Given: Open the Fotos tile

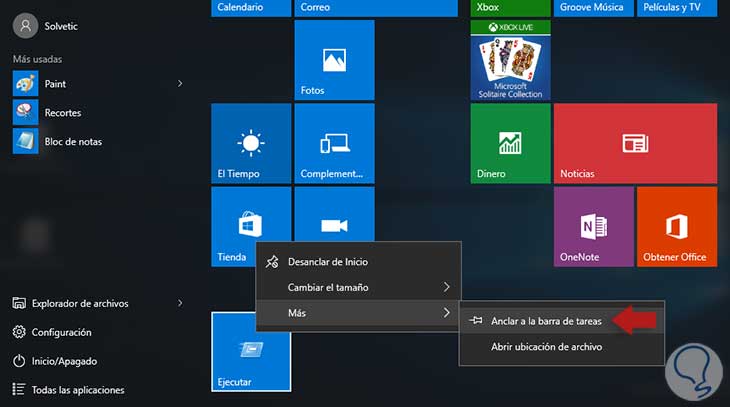Looking at the screenshot, I should pos(334,60).
